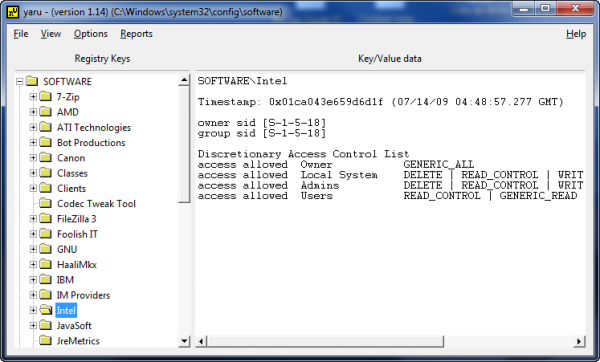Select the JreMetrics key
Image resolution: width=600 pixels, height=362 pixels.
tap(78, 341)
